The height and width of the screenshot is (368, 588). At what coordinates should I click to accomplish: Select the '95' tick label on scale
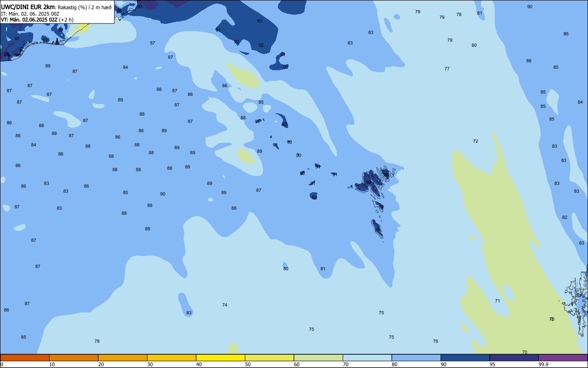pyautogui.click(x=492, y=364)
